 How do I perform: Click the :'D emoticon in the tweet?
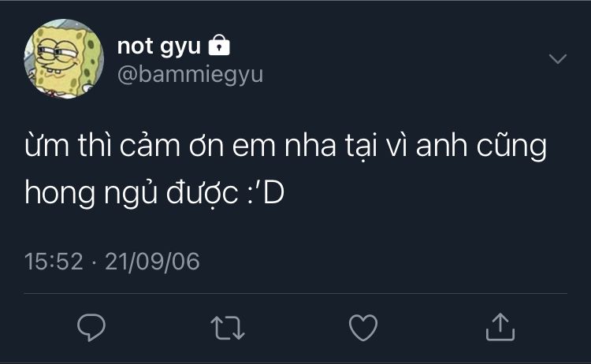266,193
